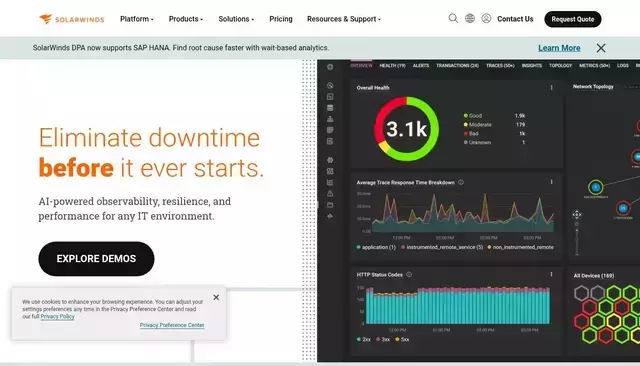640x366 pixels.
Task: Click the alerts warning triangle icon in dashboard sidebar
Action: coord(330,194)
